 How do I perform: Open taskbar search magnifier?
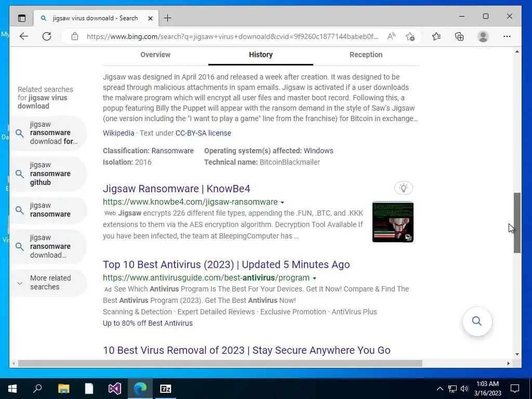[x=37, y=389]
